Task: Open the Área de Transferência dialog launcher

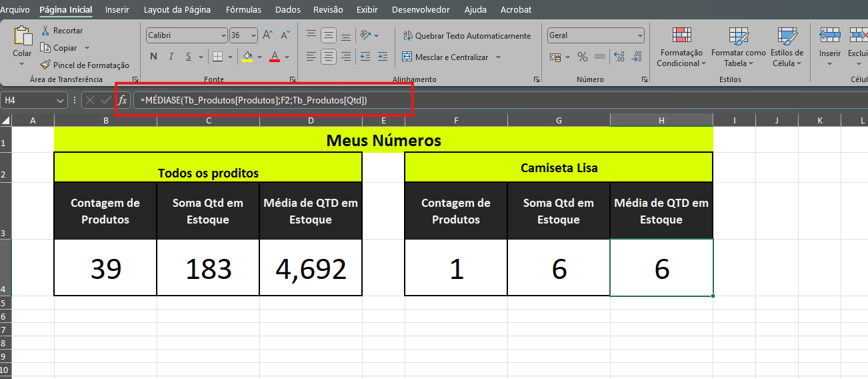Action: 135,79
